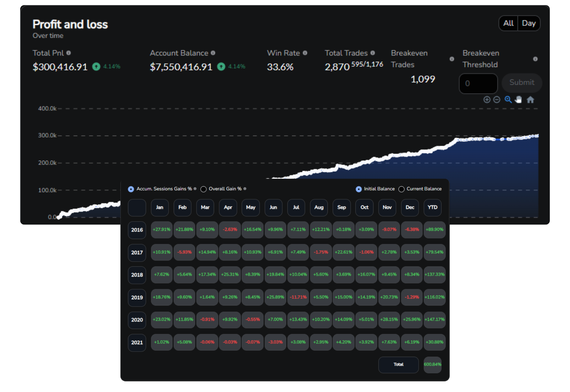Click the chart zoom-out minus icon

(497, 100)
